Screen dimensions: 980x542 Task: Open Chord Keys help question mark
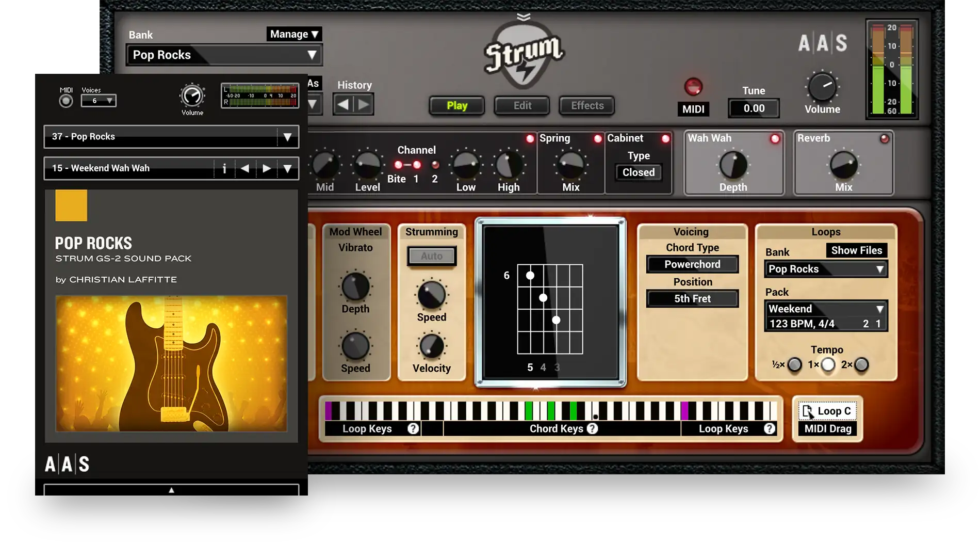point(593,428)
